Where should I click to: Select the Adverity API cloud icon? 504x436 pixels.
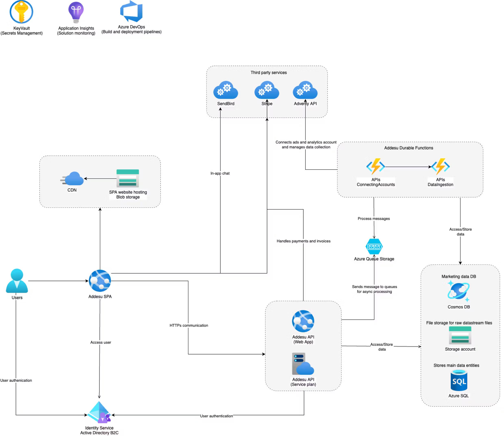point(305,90)
